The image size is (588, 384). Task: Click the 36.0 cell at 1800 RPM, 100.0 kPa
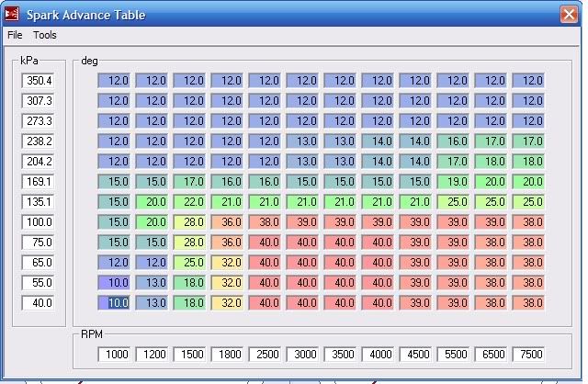(227, 222)
